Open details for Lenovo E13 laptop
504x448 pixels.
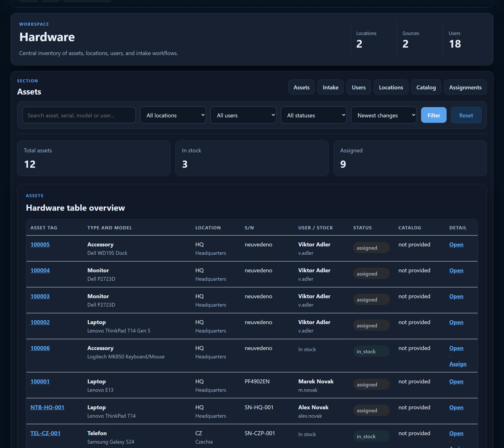(456, 381)
